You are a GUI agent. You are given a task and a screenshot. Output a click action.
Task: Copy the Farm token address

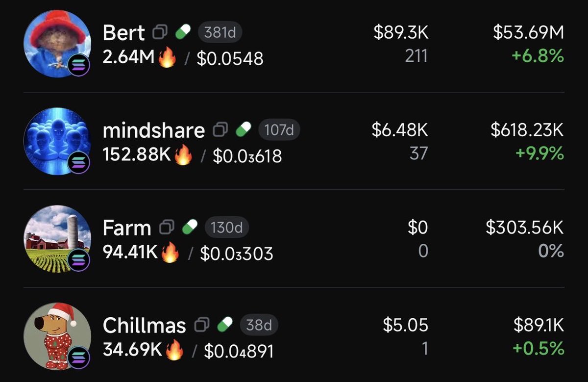coord(167,228)
